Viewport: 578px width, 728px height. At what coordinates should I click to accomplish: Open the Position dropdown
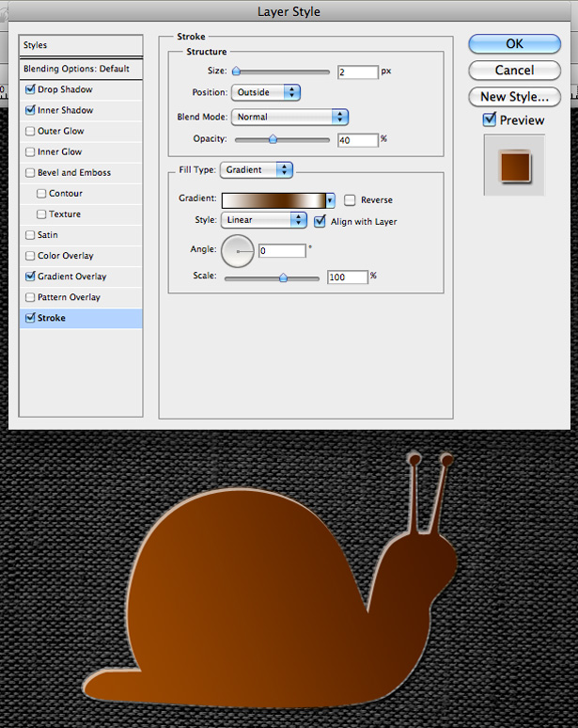tap(266, 92)
